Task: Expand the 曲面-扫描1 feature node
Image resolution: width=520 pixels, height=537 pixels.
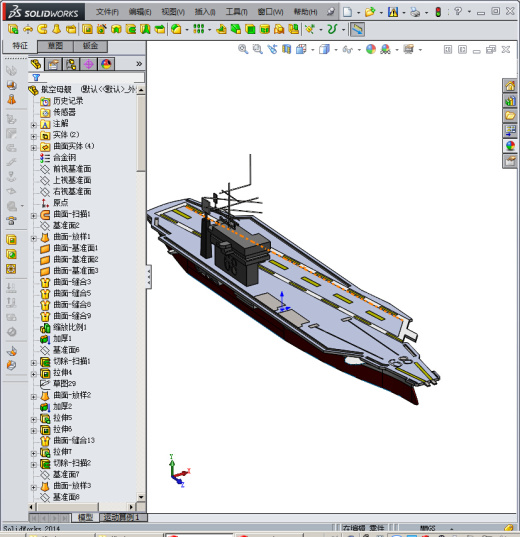Action: click(x=34, y=216)
